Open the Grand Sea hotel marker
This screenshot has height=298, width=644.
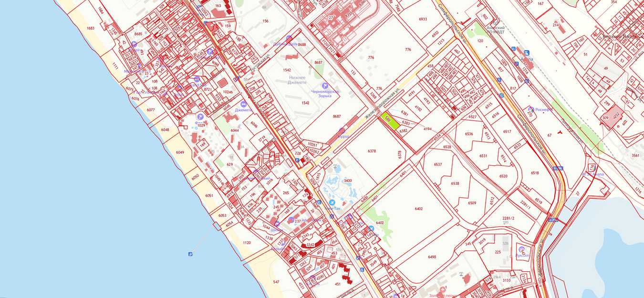197,79
